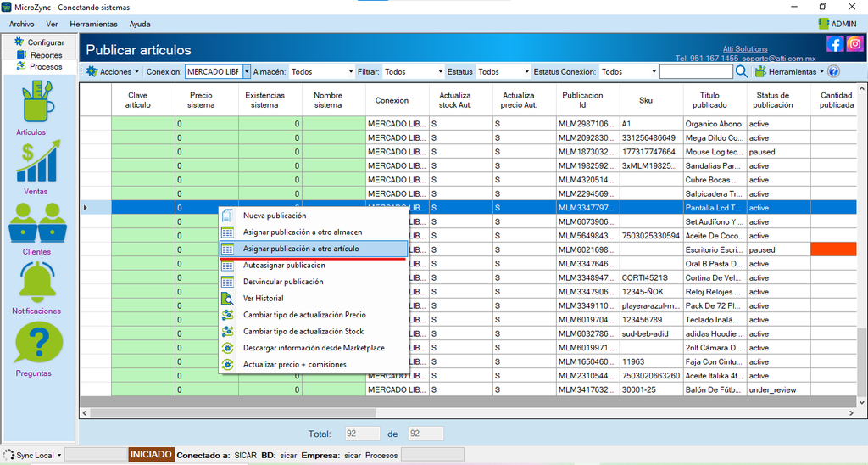Open the Notificaciones bell icon
868x465 pixels.
37,283
